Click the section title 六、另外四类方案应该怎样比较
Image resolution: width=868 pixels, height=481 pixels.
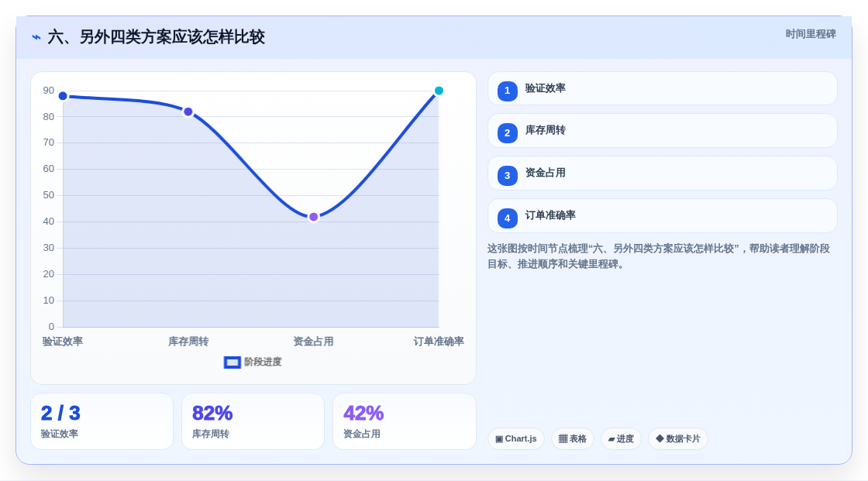(156, 37)
